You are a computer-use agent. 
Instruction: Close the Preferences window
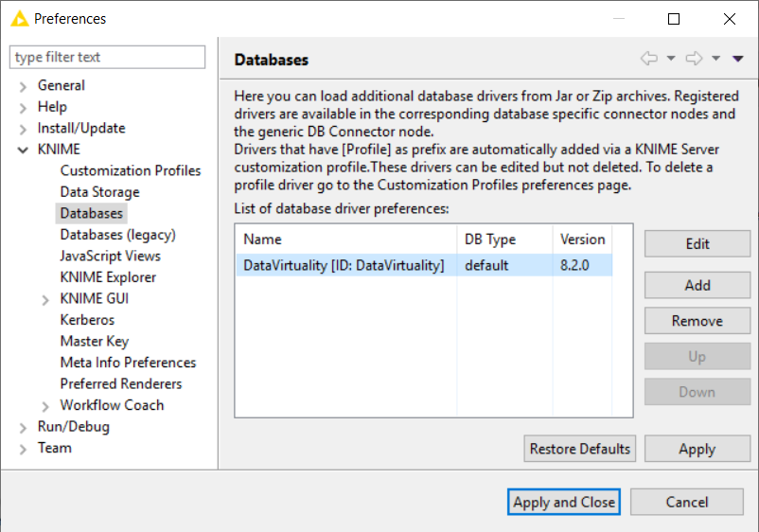730,19
